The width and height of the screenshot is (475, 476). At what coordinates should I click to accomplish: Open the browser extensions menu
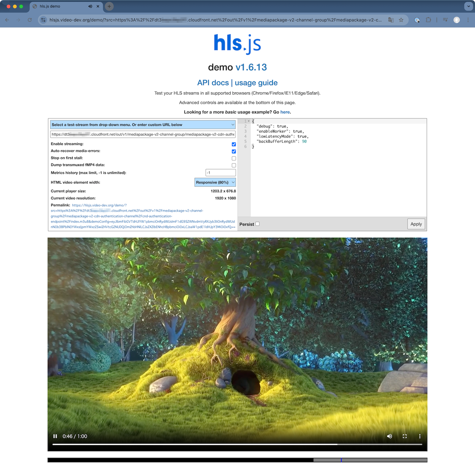428,20
